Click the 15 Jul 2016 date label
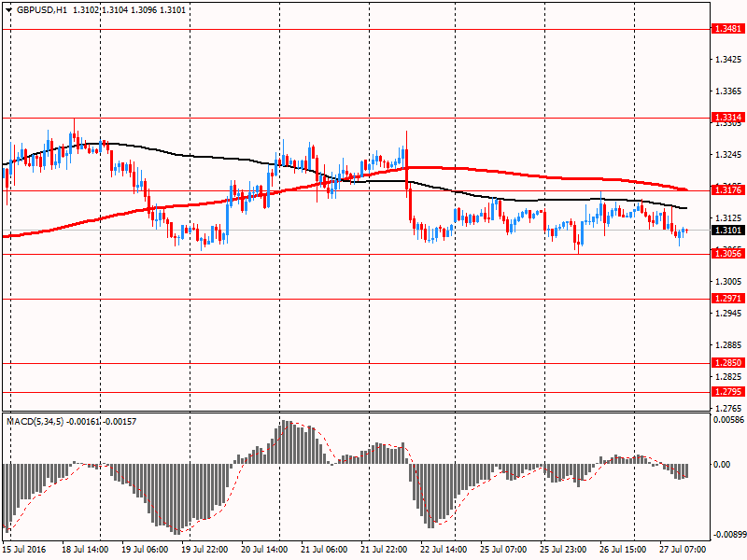Image resolution: width=747 pixels, height=560 pixels. tap(25, 550)
